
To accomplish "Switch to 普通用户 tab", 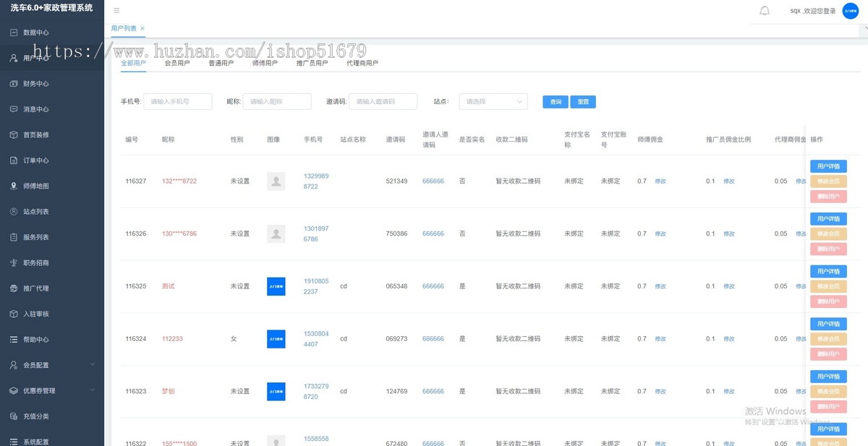I will pos(221,63).
